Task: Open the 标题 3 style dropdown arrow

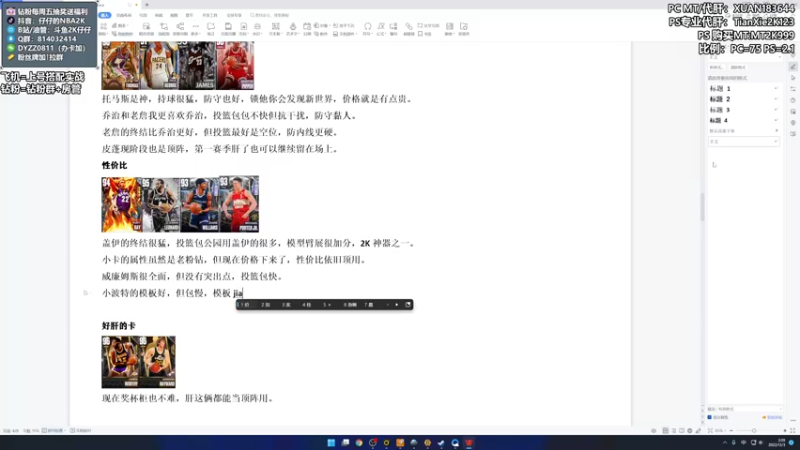Action: [776, 110]
